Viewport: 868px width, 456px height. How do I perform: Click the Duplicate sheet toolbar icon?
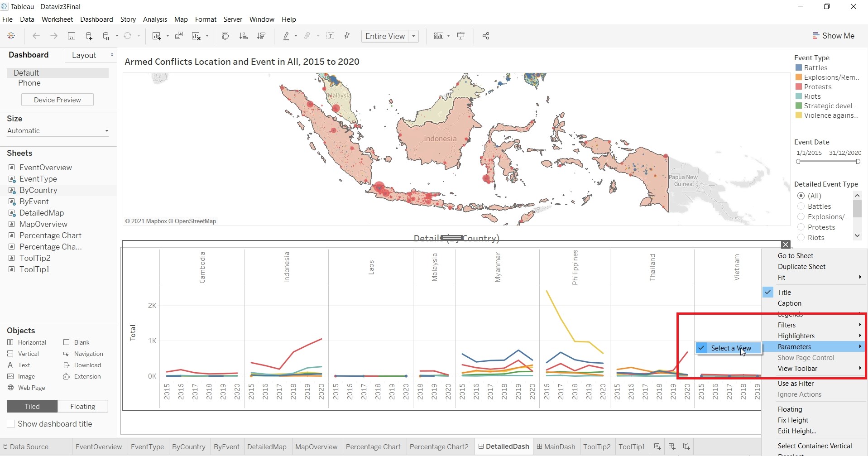(x=179, y=36)
